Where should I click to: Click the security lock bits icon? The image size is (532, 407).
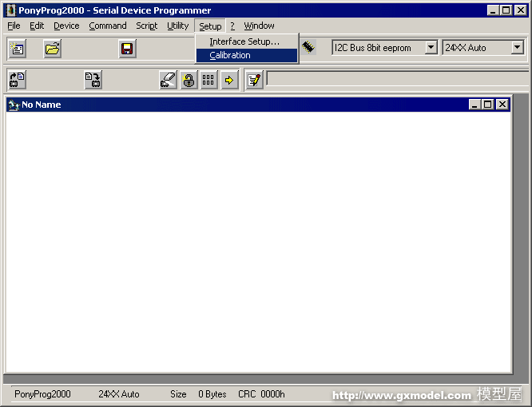189,80
